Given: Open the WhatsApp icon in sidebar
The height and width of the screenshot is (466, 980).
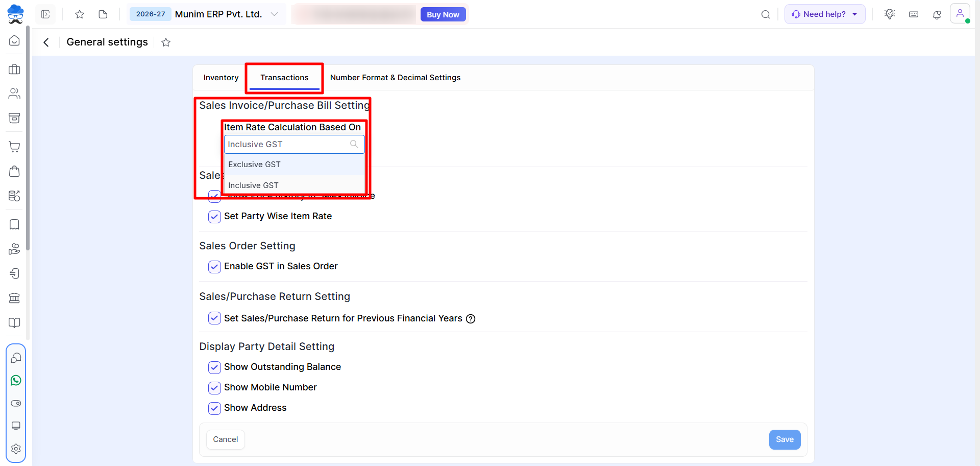Looking at the screenshot, I should [16, 381].
